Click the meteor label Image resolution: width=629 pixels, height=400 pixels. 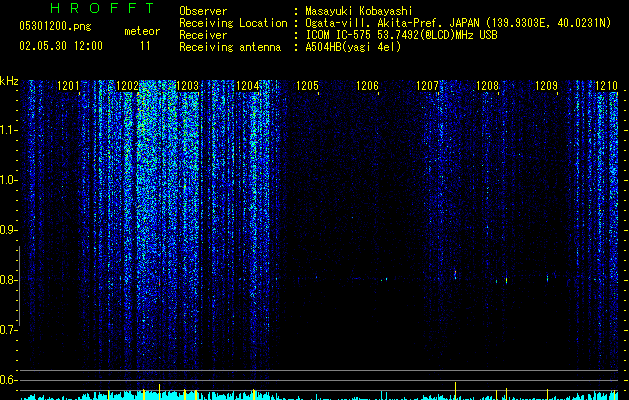[x=142, y=31]
